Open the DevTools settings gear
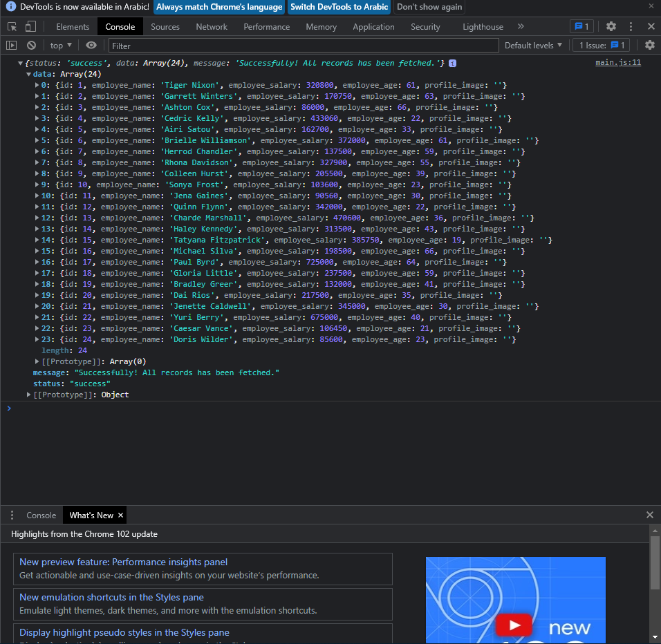Viewport: 661px width, 644px height. tap(611, 26)
